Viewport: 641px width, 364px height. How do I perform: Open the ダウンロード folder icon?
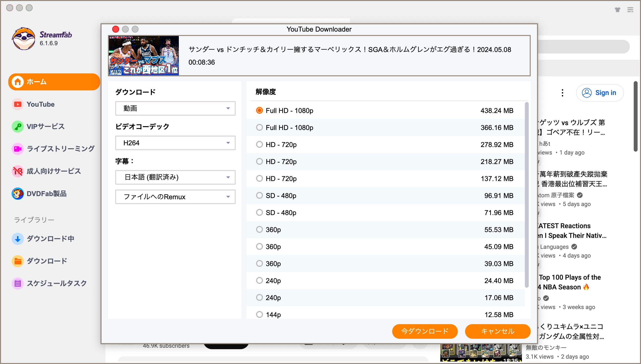[17, 261]
